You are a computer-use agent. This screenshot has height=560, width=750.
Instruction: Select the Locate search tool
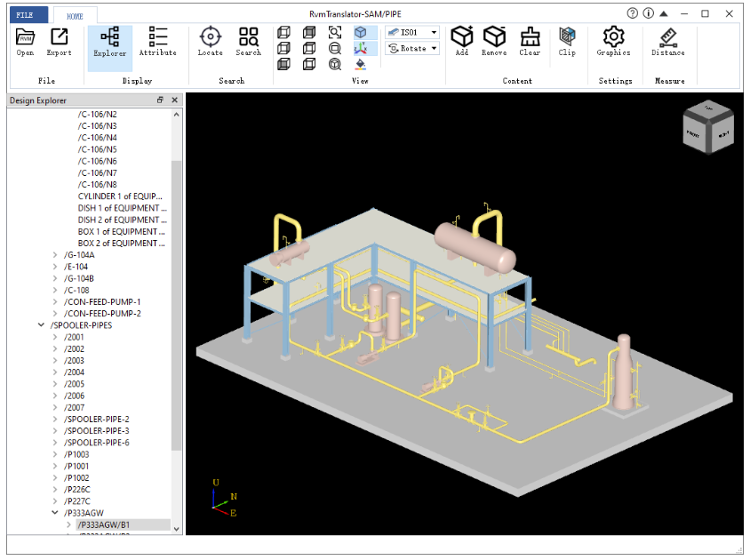click(x=210, y=41)
